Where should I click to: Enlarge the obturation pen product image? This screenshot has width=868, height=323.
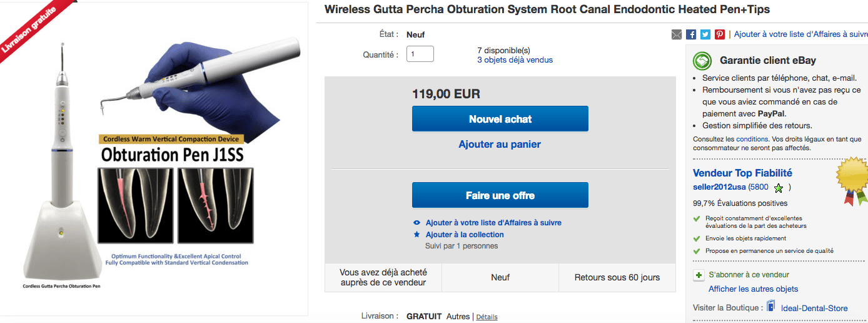coord(154,159)
